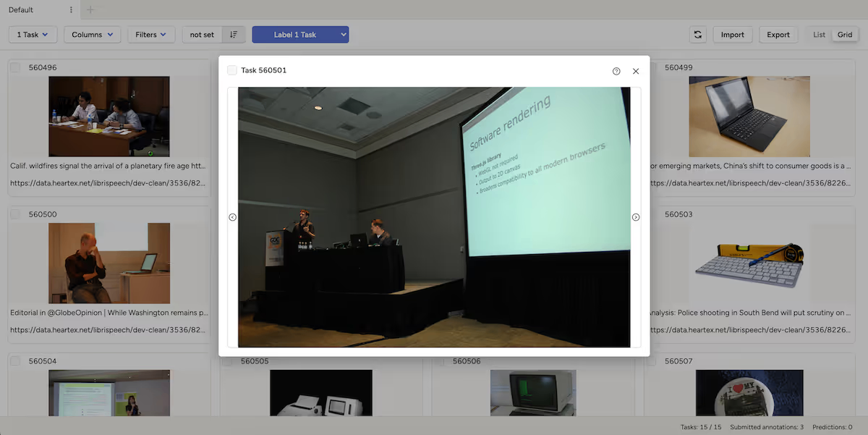868x435 pixels.
Task: Switch to the Default tab
Action: (21, 10)
